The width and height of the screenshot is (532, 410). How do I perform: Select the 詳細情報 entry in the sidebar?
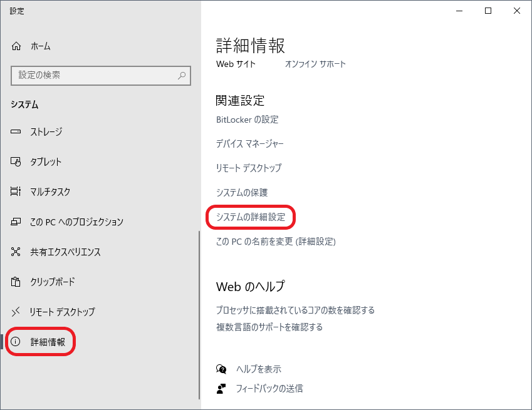coord(47,342)
